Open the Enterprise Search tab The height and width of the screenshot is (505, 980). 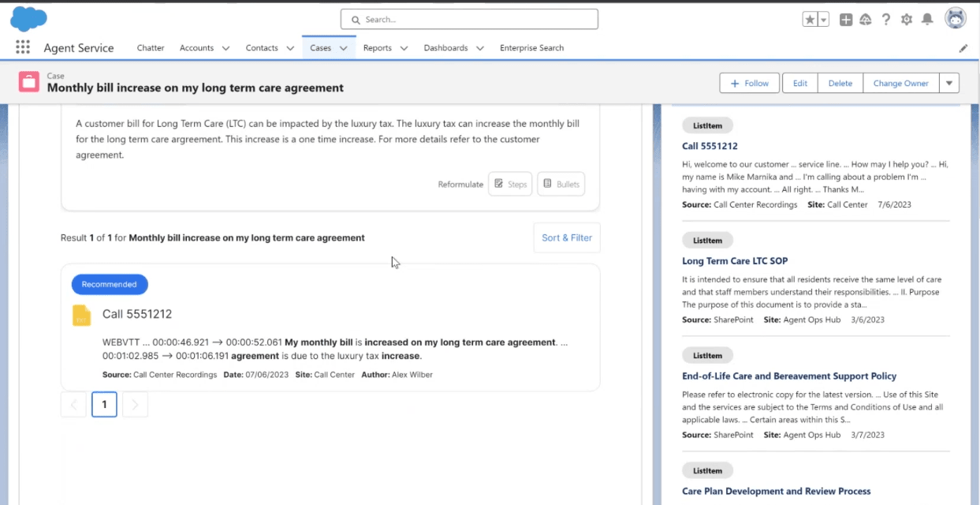point(531,48)
